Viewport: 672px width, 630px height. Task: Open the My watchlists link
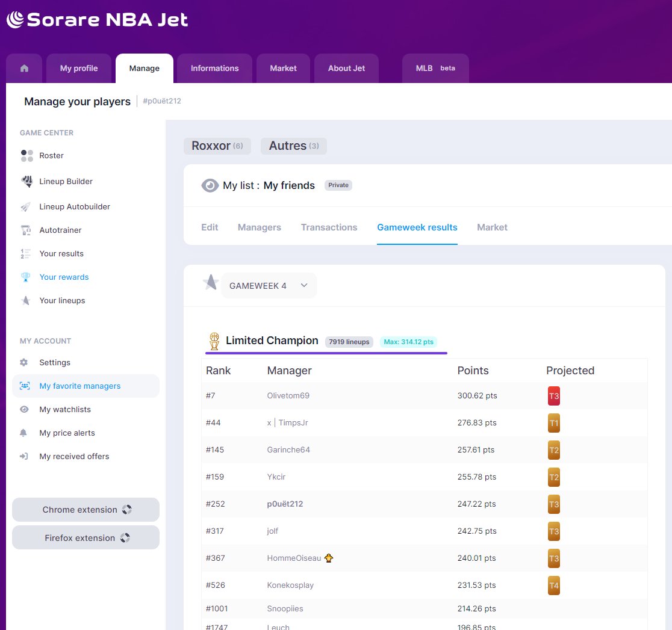[65, 409]
